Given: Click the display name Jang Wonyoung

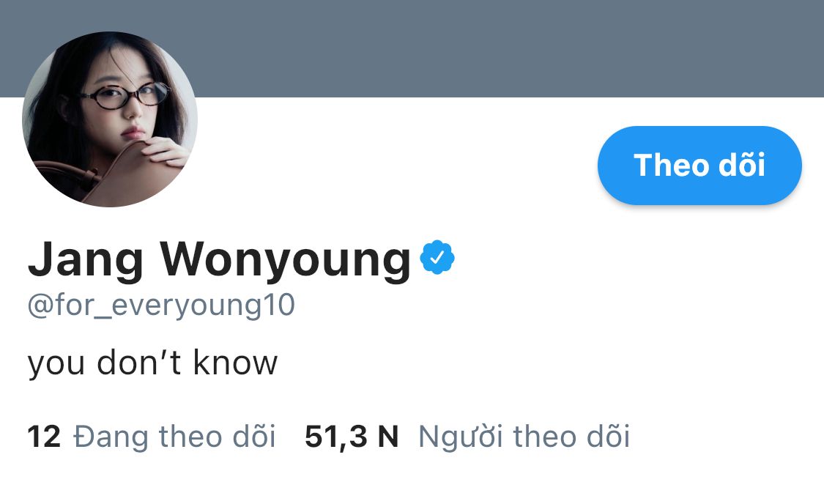Looking at the screenshot, I should (219, 259).
